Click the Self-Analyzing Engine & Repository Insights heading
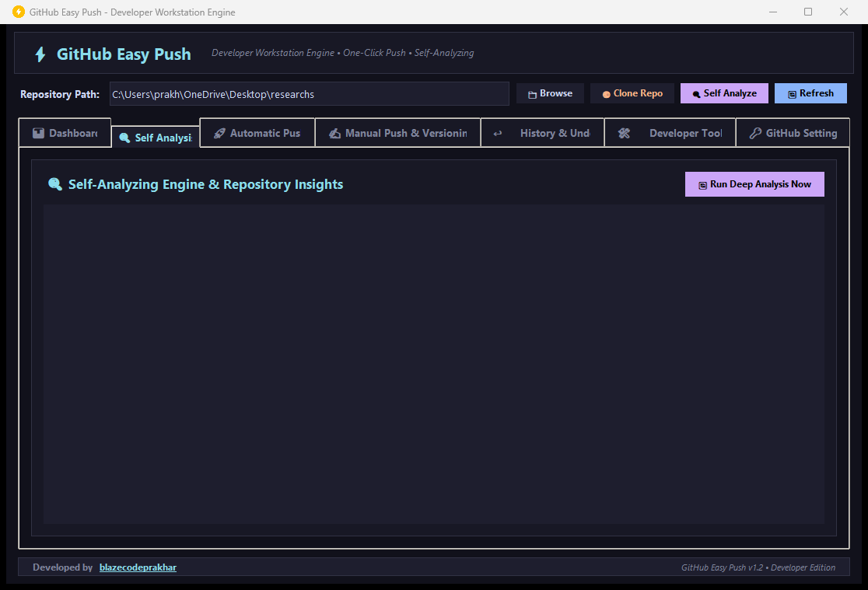 (206, 184)
